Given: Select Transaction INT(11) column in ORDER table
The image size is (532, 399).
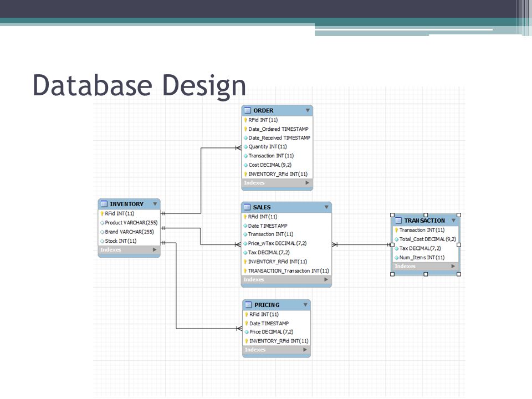Looking at the screenshot, I should coord(271,156).
